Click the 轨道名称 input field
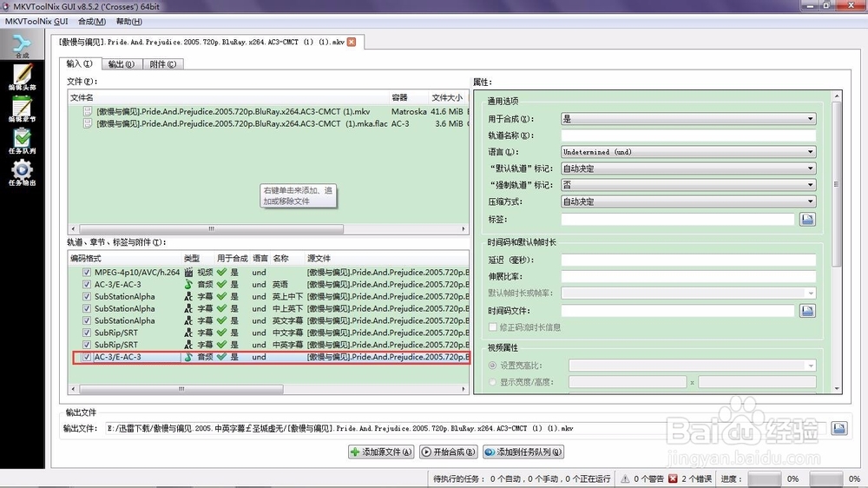The width and height of the screenshot is (868, 488). click(x=688, y=135)
